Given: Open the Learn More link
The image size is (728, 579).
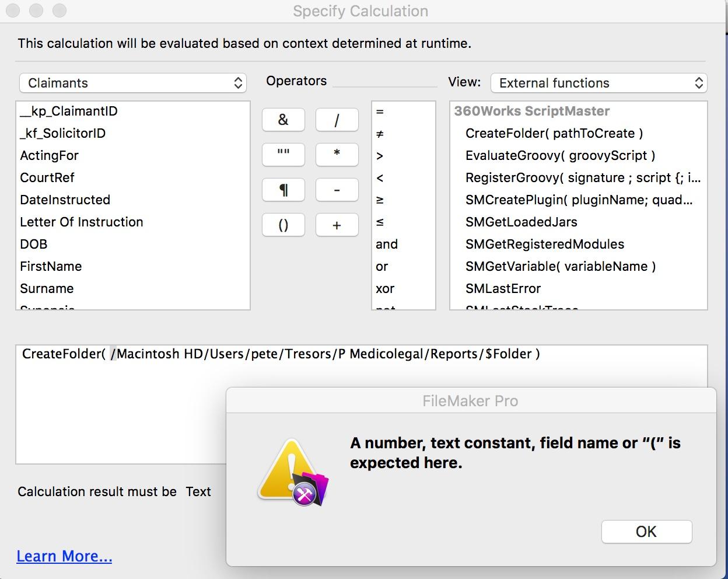Looking at the screenshot, I should [x=64, y=556].
